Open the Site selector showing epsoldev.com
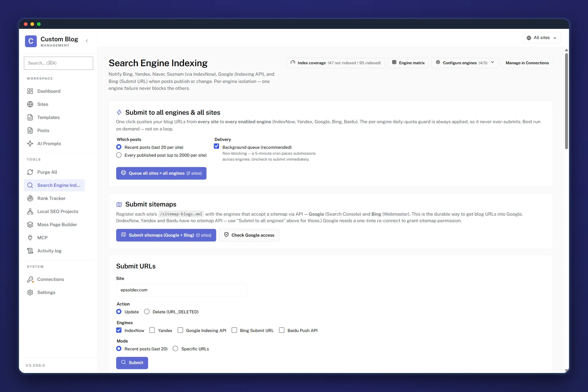Image resolution: width=588 pixels, height=392 pixels. pyautogui.click(x=182, y=290)
